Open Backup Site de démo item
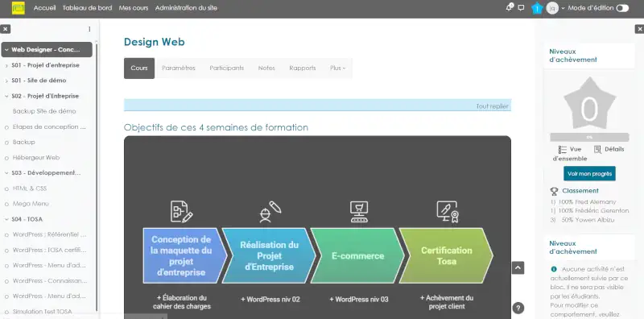The height and width of the screenshot is (319, 644). (x=44, y=111)
